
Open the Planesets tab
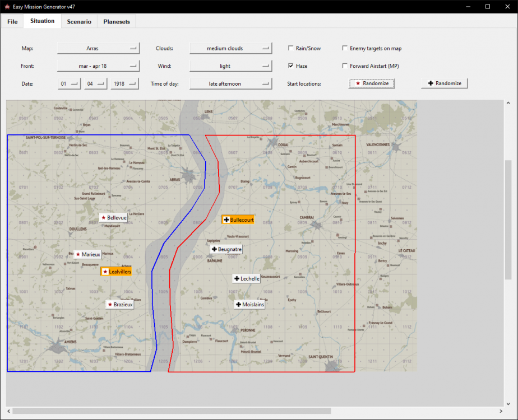click(x=116, y=22)
